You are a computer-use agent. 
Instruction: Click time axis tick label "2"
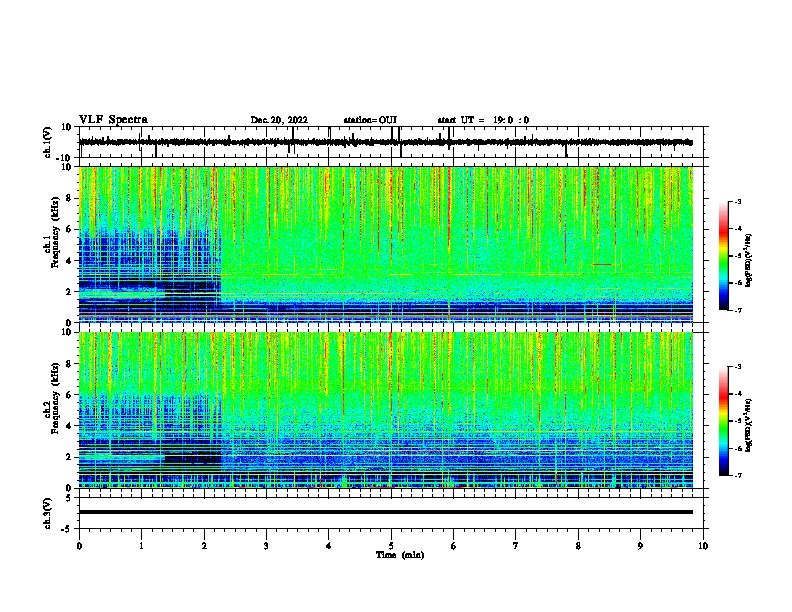[204, 546]
